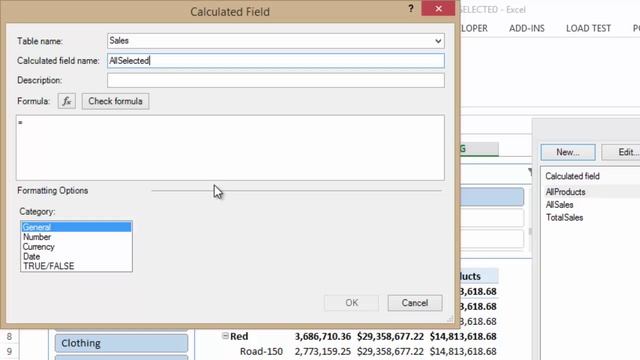
Task: Close the Calculated Field dialog
Action: coord(438,9)
